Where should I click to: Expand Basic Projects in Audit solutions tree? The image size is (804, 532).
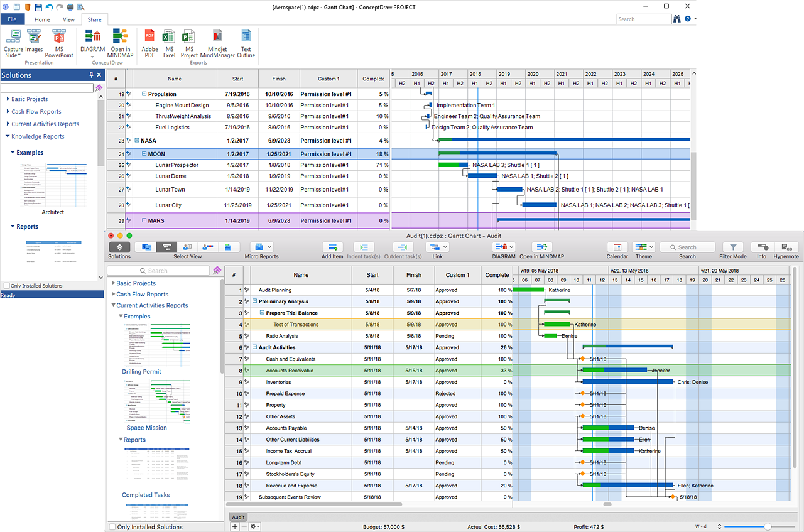tap(113, 283)
